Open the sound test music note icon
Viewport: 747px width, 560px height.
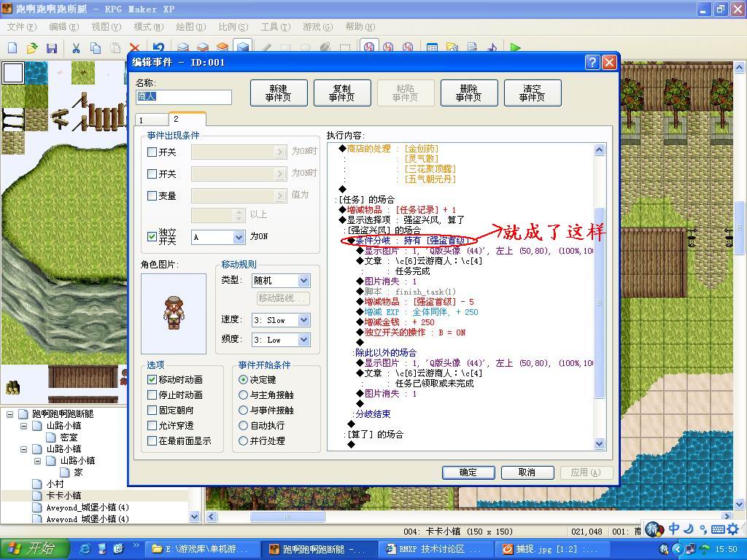492,47
